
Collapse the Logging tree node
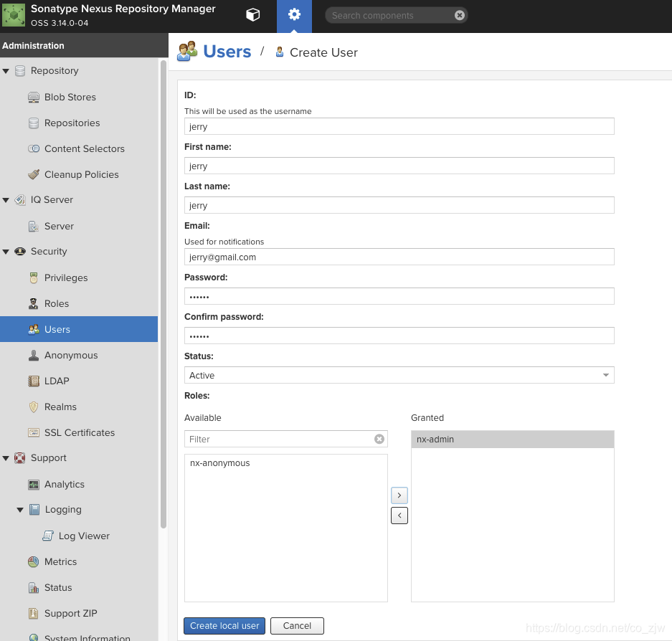[20, 510]
